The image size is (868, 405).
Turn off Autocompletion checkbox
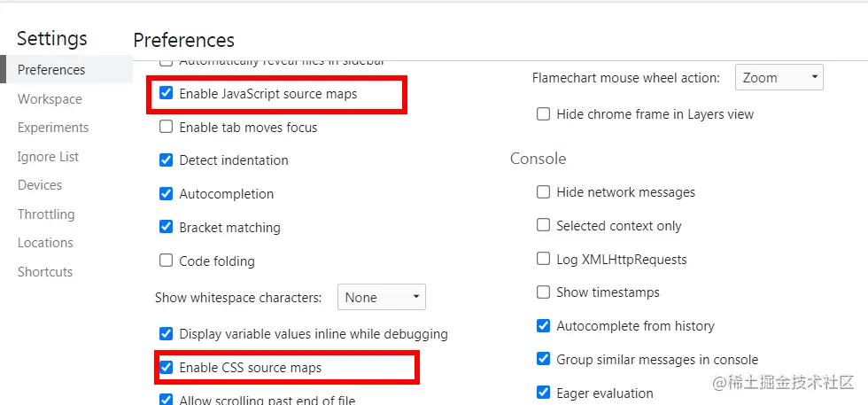[166, 194]
